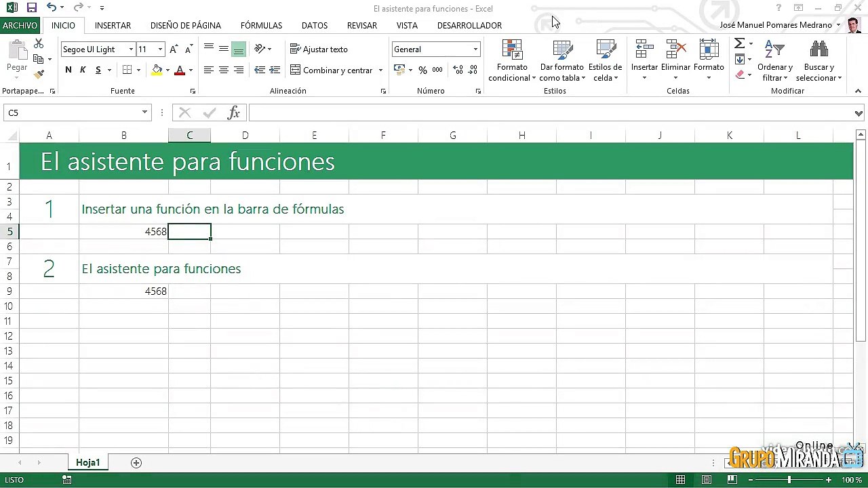The width and height of the screenshot is (868, 488).
Task: Toggle bottom vertical alignment
Action: (x=239, y=49)
